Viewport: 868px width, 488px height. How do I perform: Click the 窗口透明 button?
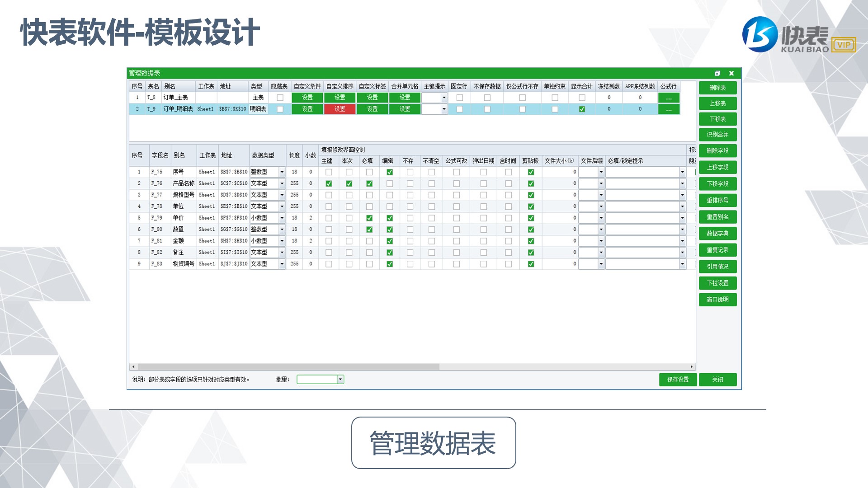[x=717, y=300]
